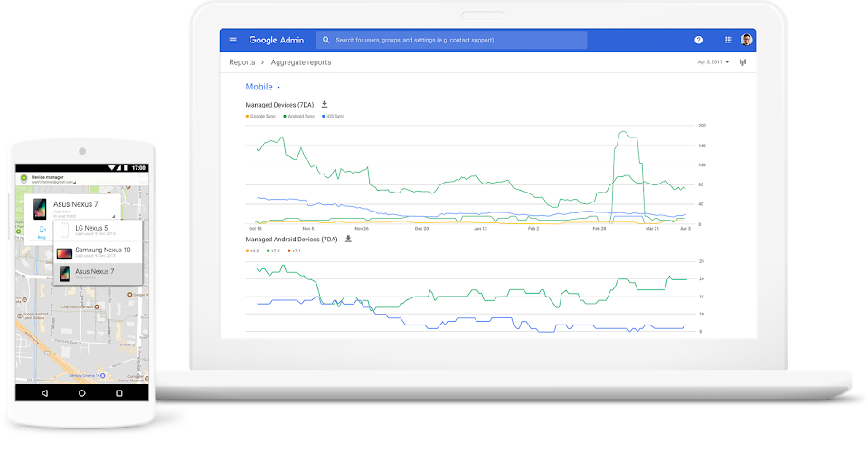Viewport: 868px width, 452px height.
Task: Open the Apr 3, 2017 date dropdown
Action: [x=714, y=62]
